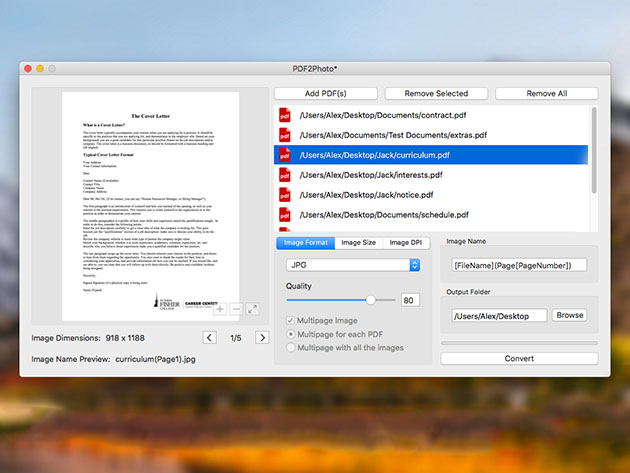630x473 pixels.
Task: Start conversion with the Convert button
Action: 519,358
